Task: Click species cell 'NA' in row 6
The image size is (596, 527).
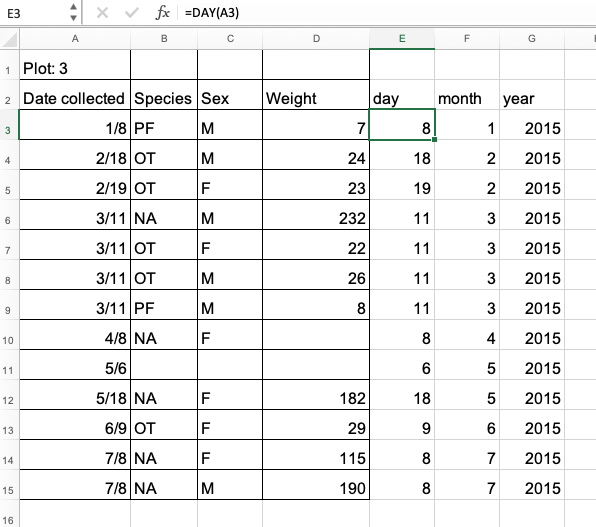Action: (x=164, y=215)
